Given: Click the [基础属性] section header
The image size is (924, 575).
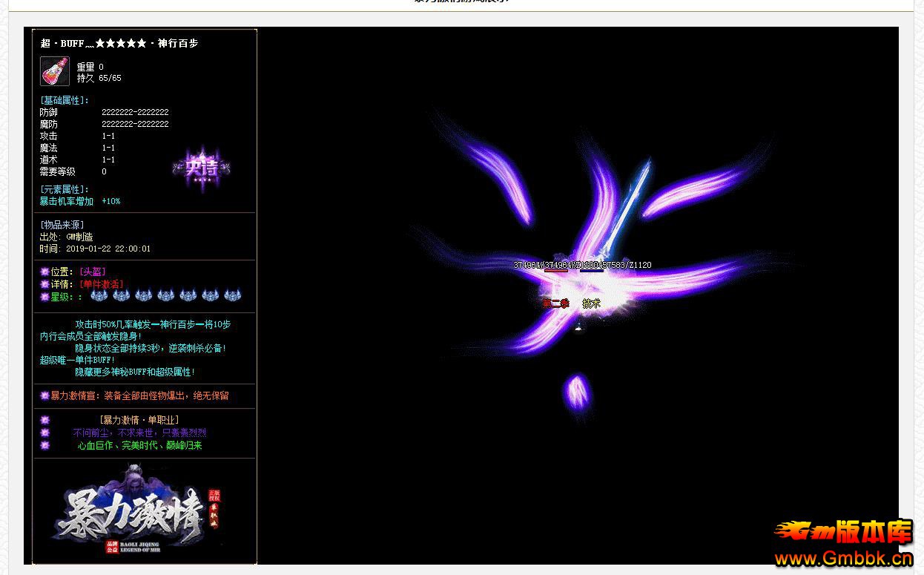Looking at the screenshot, I should tap(65, 100).
